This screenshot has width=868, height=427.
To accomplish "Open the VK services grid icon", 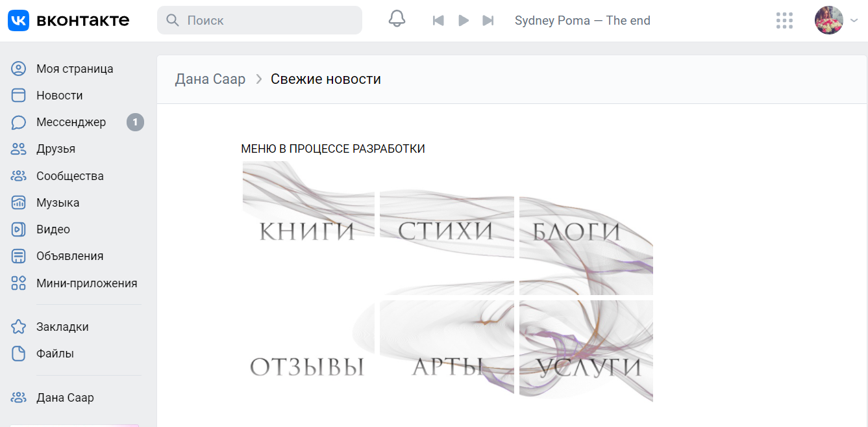I will click(x=785, y=21).
